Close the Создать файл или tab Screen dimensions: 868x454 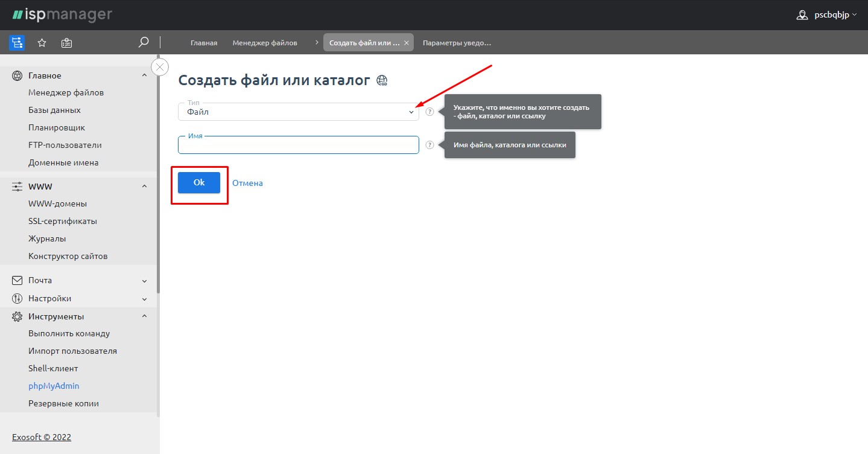(407, 43)
